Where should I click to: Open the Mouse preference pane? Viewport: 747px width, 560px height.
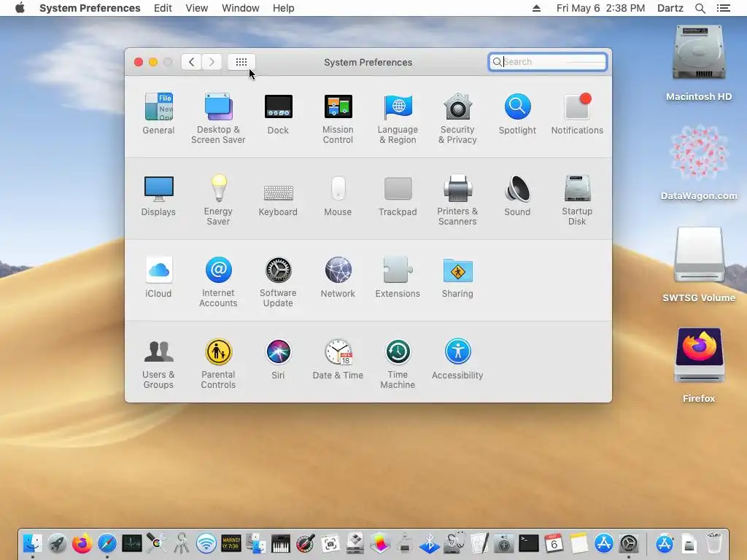[338, 195]
